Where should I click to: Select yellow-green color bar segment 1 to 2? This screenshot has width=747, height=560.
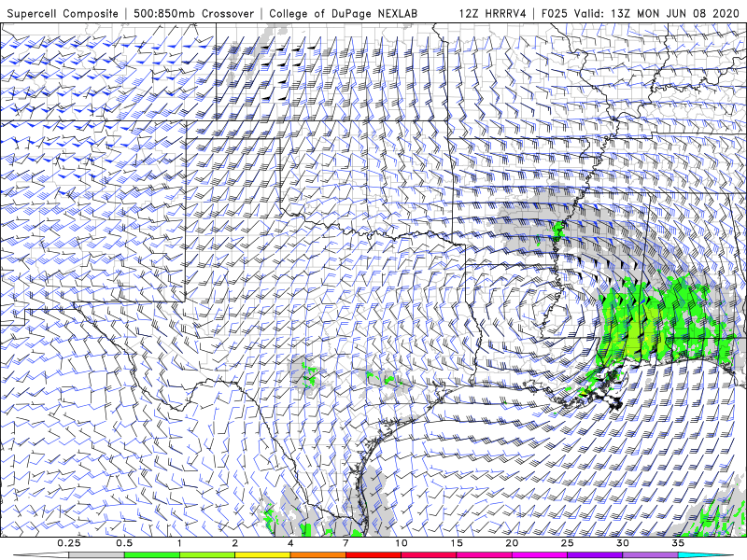pyautogui.click(x=207, y=555)
